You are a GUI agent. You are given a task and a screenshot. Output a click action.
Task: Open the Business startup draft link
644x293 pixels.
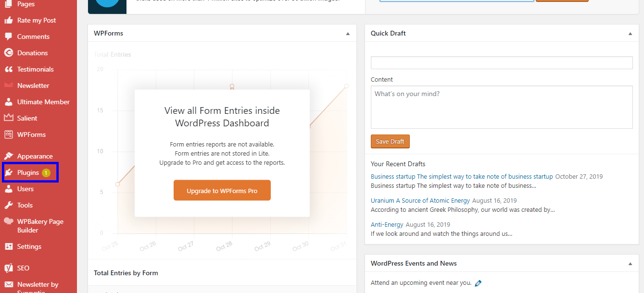(462, 176)
